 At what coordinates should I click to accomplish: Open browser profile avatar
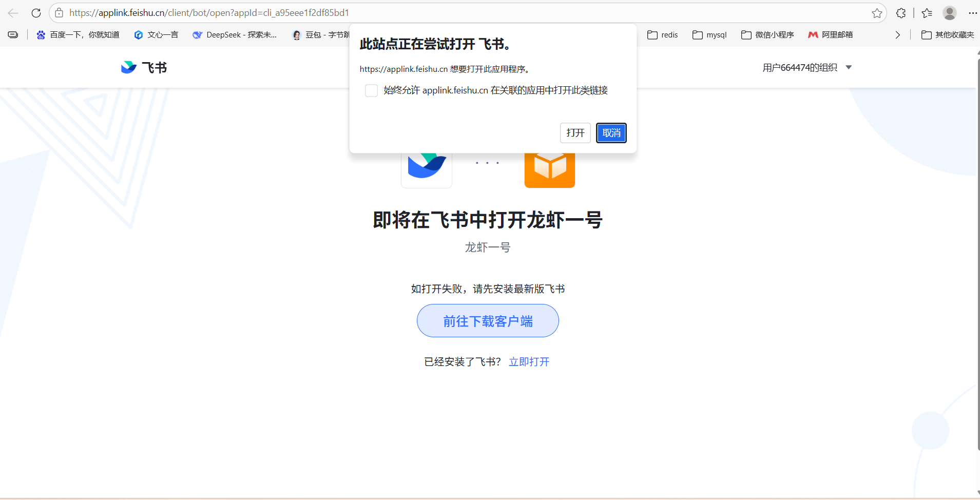pos(950,13)
